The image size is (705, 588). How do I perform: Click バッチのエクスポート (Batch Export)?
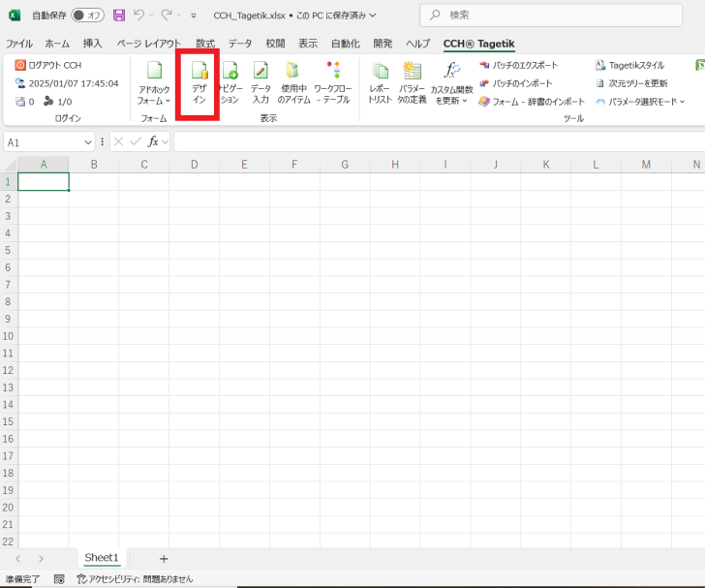tap(518, 65)
